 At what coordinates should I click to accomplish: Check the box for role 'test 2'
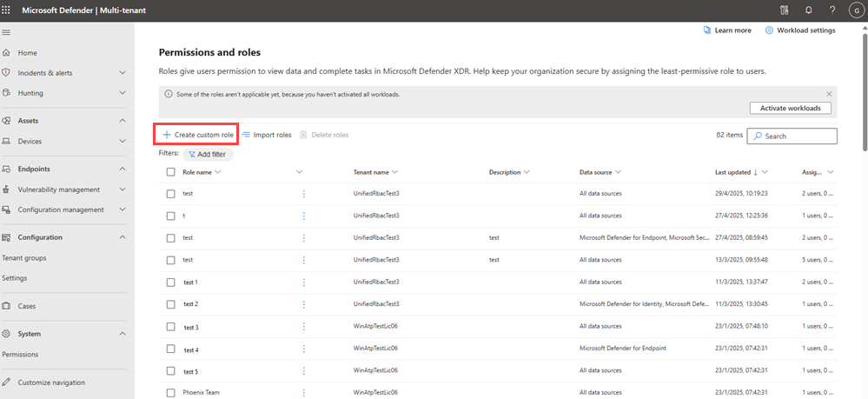coord(170,304)
